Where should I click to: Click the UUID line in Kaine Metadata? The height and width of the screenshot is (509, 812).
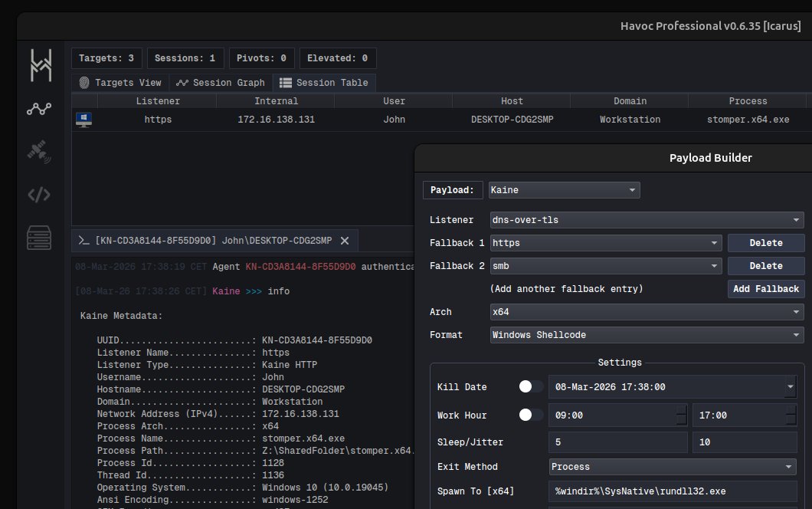(x=234, y=340)
